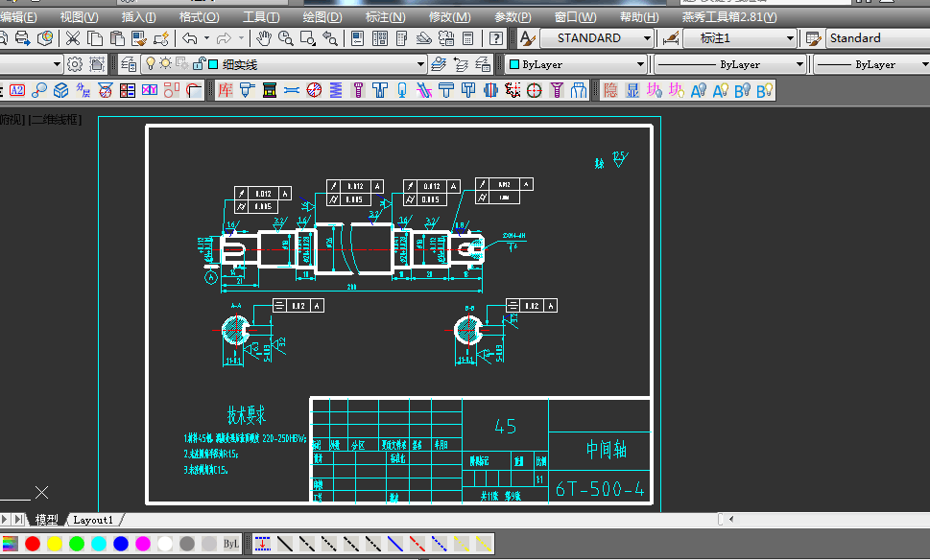
Task: Click the red 隐 hide icon
Action: click(610, 90)
